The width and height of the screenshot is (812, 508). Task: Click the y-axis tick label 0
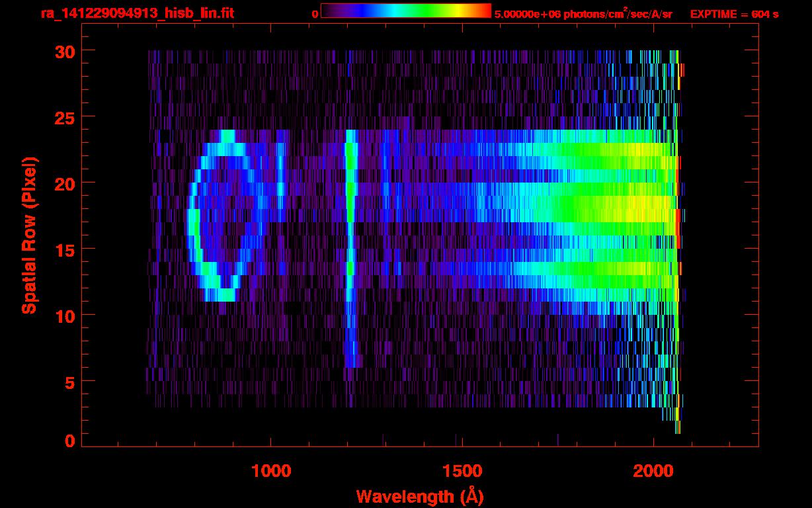tap(69, 441)
